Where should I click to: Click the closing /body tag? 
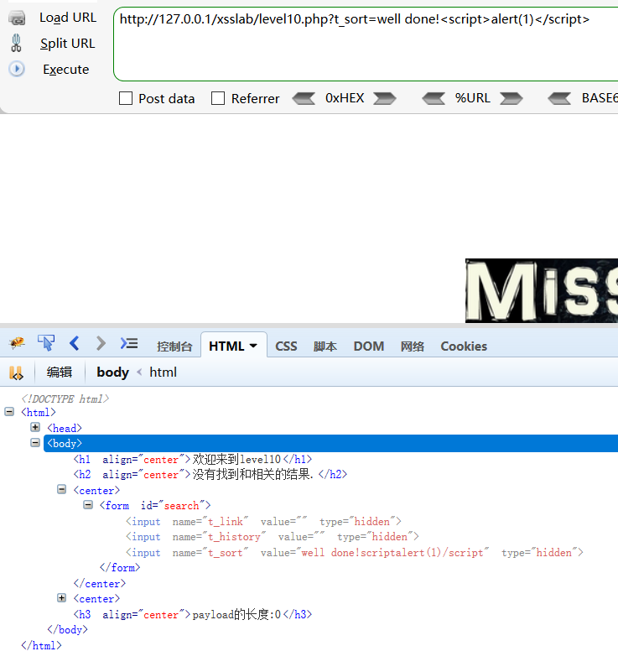point(68,629)
